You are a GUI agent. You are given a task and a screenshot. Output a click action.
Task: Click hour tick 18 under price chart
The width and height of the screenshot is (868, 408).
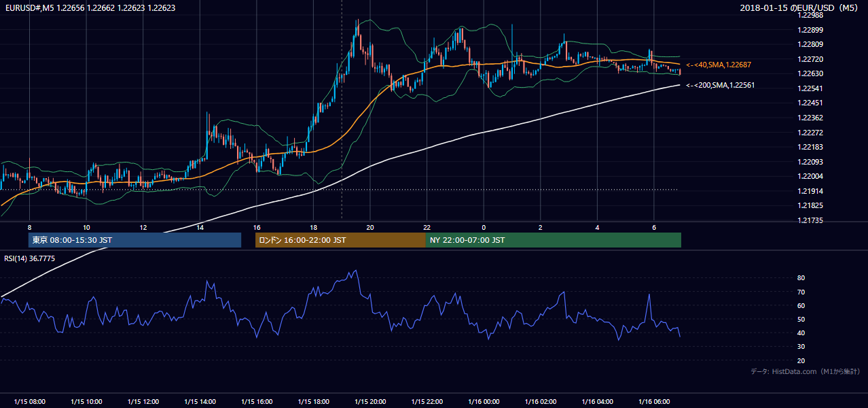(x=313, y=226)
